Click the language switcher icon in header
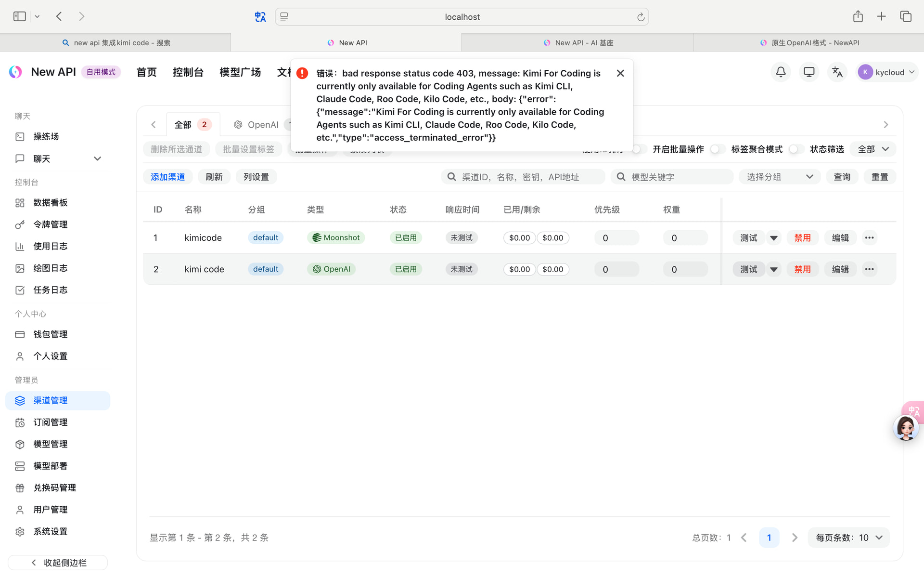Image resolution: width=924 pixels, height=578 pixels. [x=837, y=72]
